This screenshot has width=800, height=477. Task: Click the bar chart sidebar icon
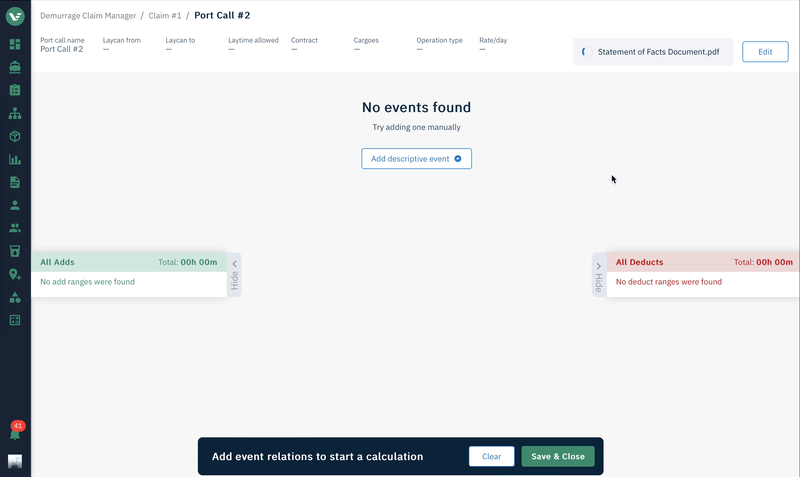15,159
